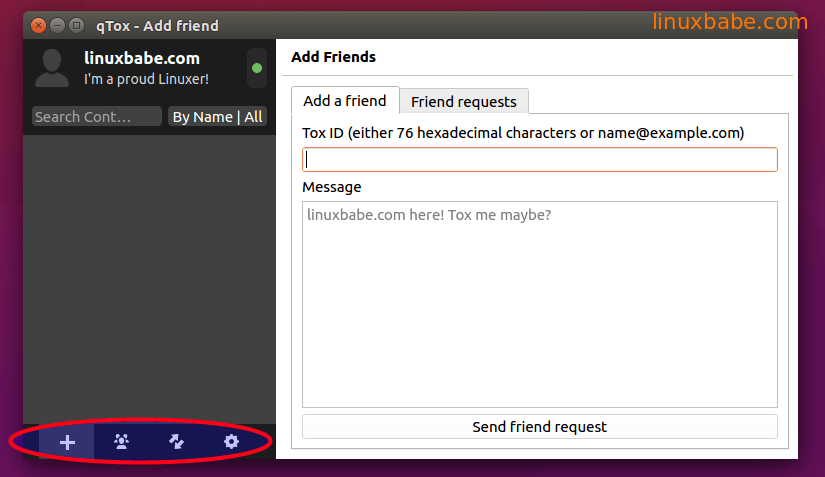This screenshot has width=825, height=477.
Task: Expand the By Name | All filter
Action: coord(217,117)
